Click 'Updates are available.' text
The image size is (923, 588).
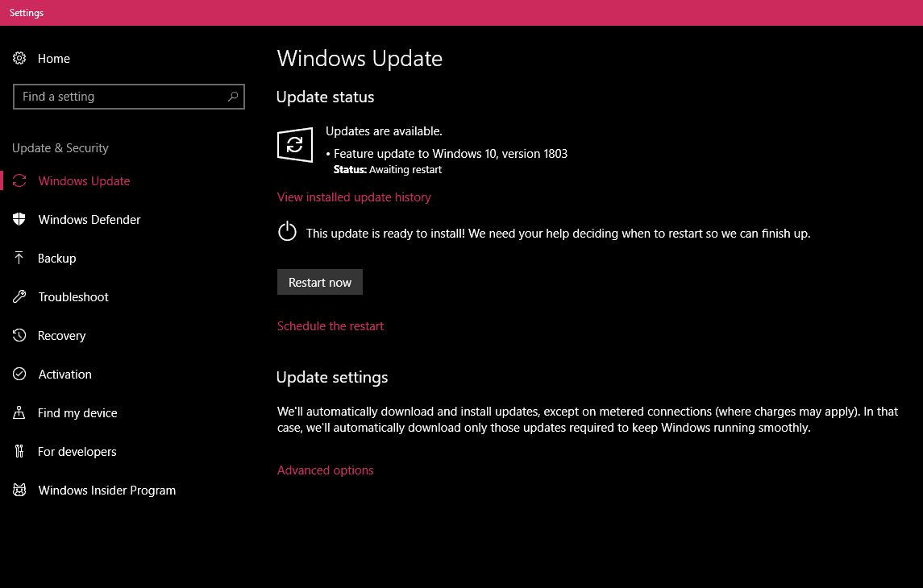(384, 132)
